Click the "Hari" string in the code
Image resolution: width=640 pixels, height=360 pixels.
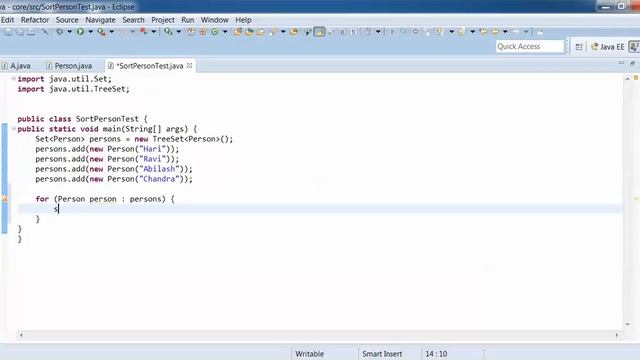pyautogui.click(x=153, y=149)
